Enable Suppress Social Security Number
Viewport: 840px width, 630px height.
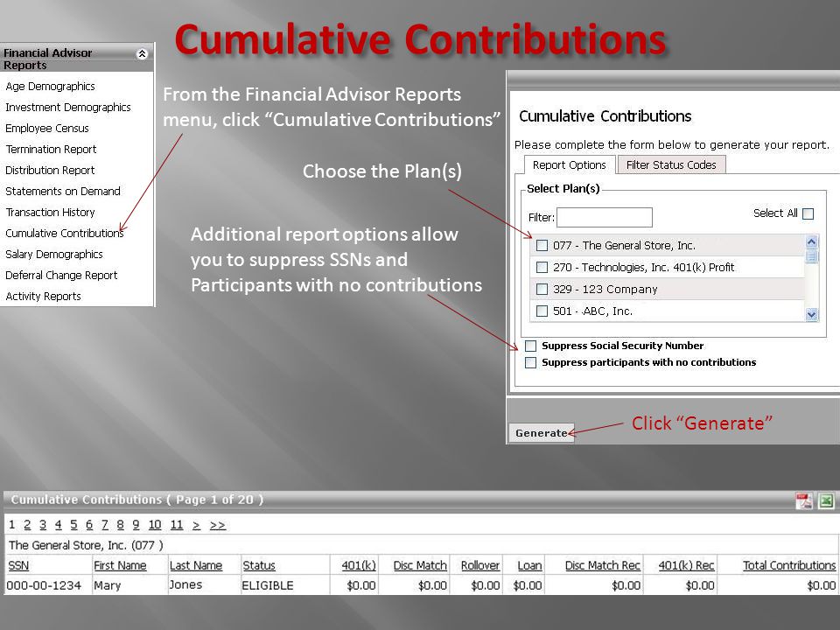(531, 346)
